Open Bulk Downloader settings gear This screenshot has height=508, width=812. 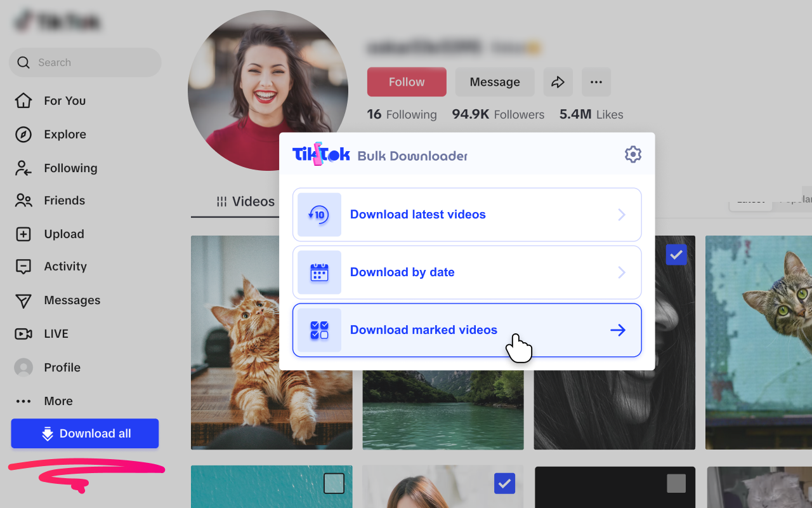pyautogui.click(x=633, y=154)
